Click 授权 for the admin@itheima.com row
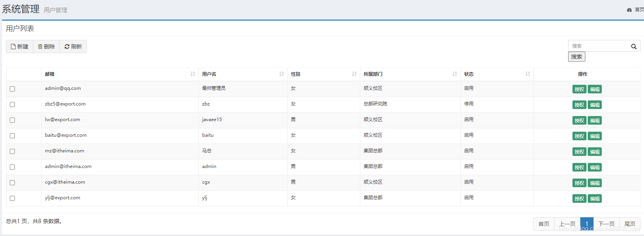Viewport: 644px width, 236px height. click(579, 167)
